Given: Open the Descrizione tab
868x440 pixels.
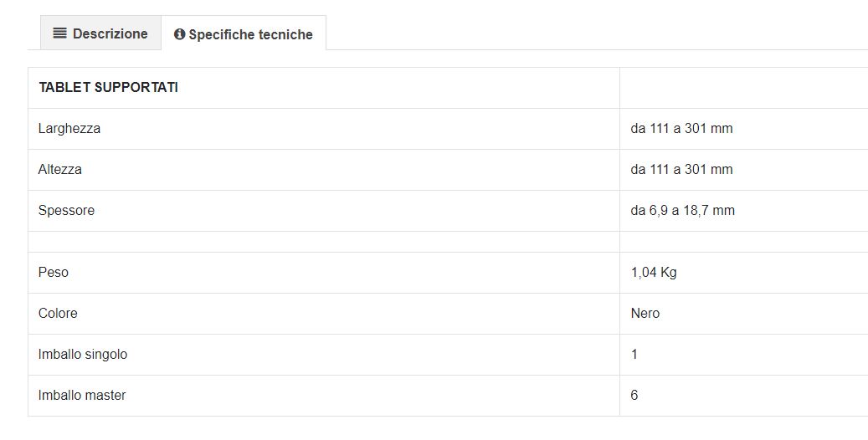Looking at the screenshot, I should [100, 33].
